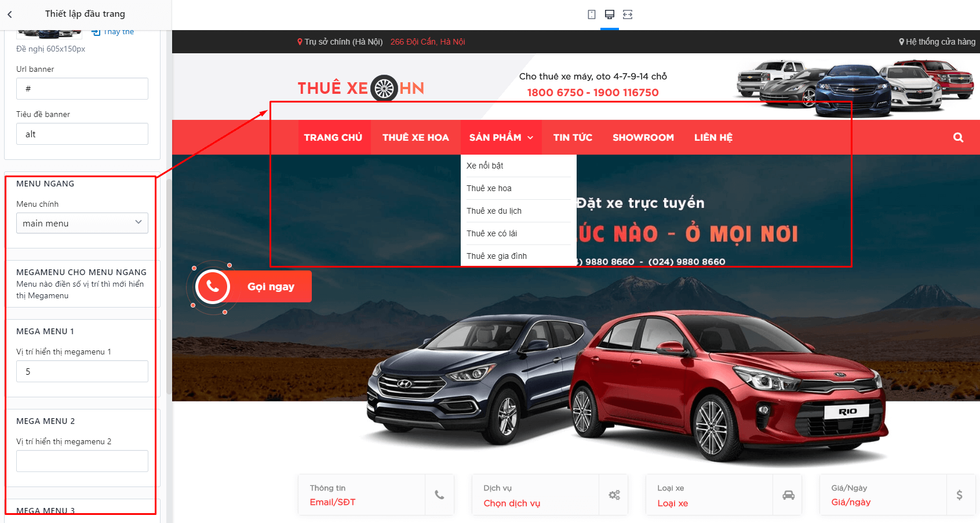Click the phone icon in Gọi ngay
The width and height of the screenshot is (980, 523).
(x=213, y=286)
